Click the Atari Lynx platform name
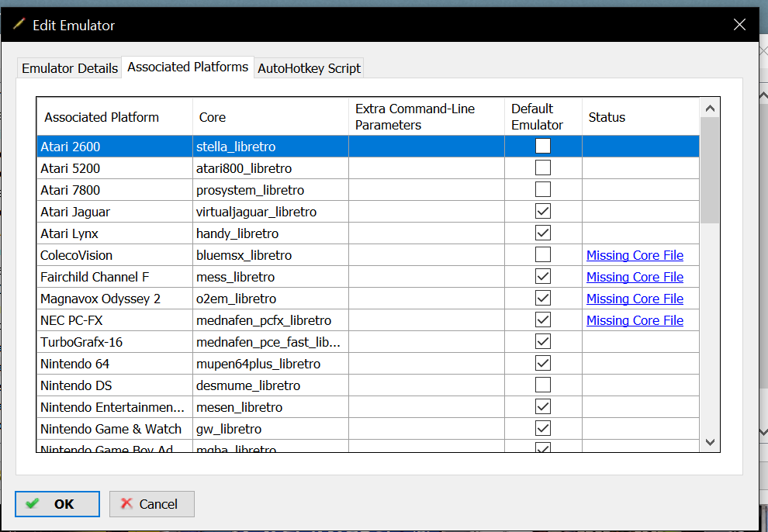The image size is (768, 532). (69, 233)
